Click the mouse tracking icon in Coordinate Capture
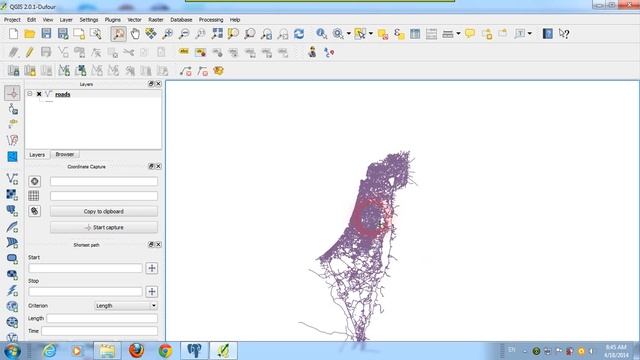 (35, 211)
